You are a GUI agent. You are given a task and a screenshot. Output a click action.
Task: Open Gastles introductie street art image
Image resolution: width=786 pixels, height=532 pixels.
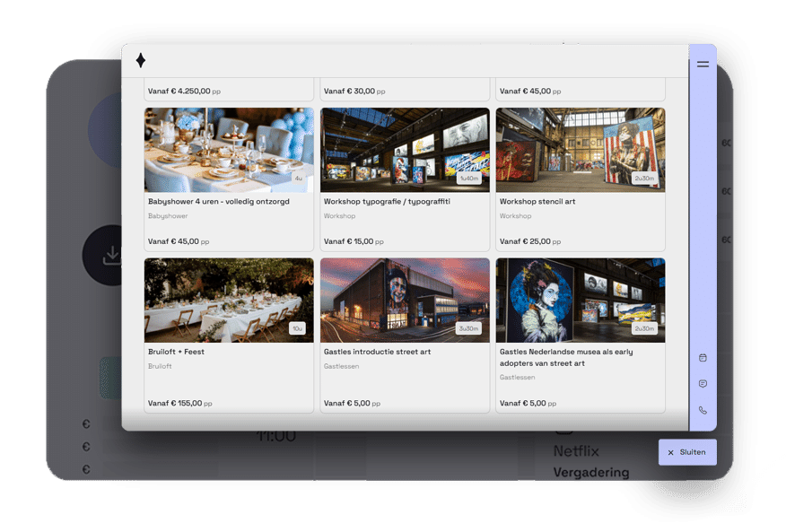tap(405, 301)
